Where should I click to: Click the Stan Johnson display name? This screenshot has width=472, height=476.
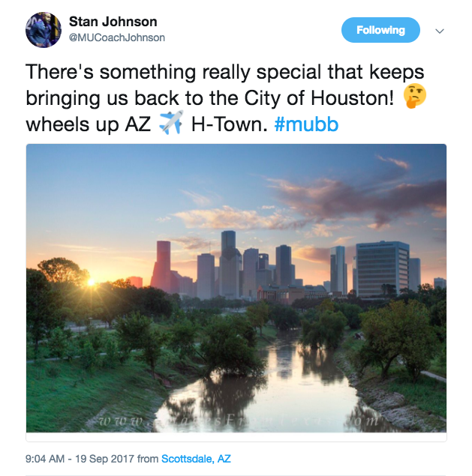(x=113, y=22)
